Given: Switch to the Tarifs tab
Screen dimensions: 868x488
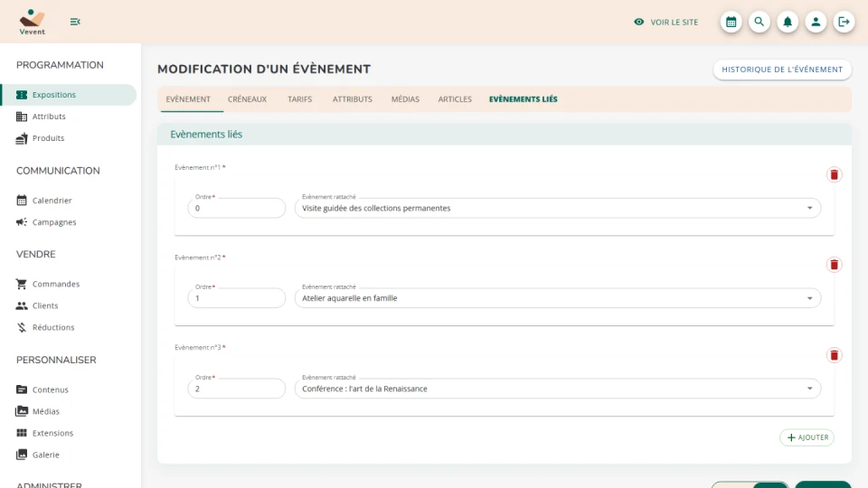Looking at the screenshot, I should pyautogui.click(x=299, y=99).
